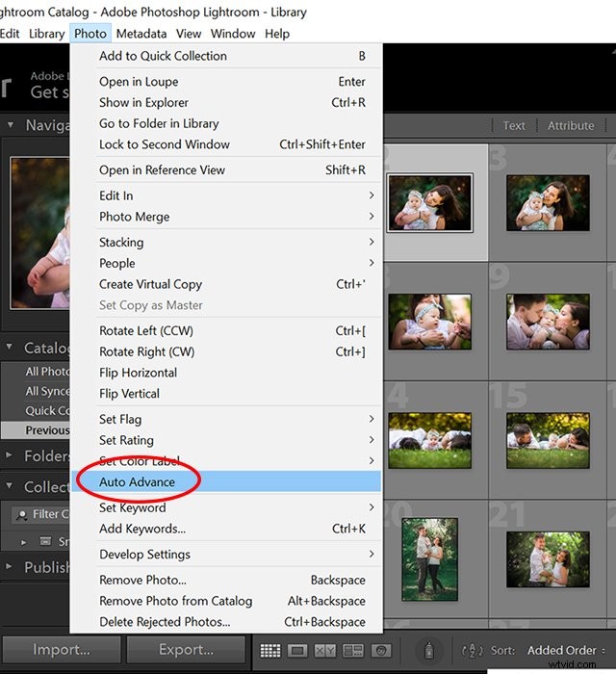The height and width of the screenshot is (674, 616).
Task: Choose Create Virtual Copy
Action: pyautogui.click(x=226, y=284)
